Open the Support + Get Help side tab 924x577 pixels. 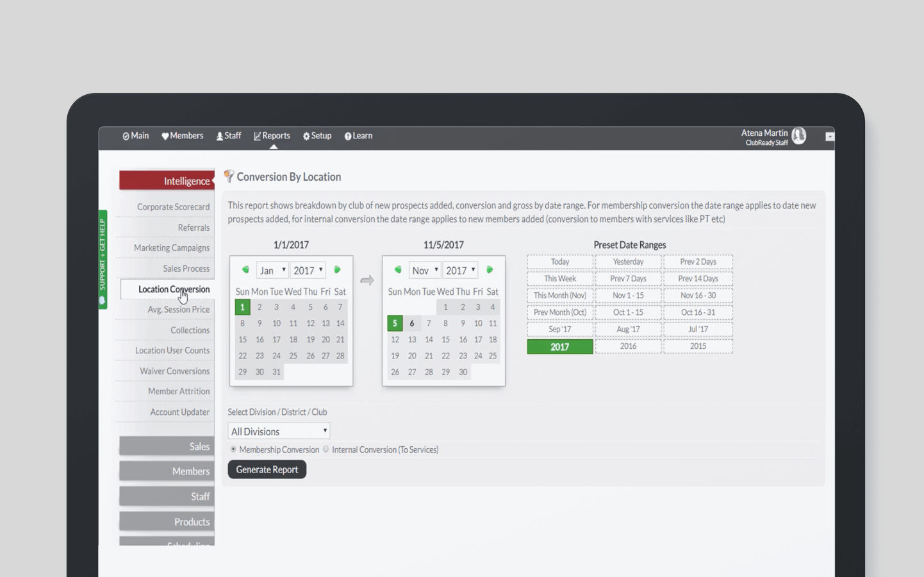pos(103,260)
